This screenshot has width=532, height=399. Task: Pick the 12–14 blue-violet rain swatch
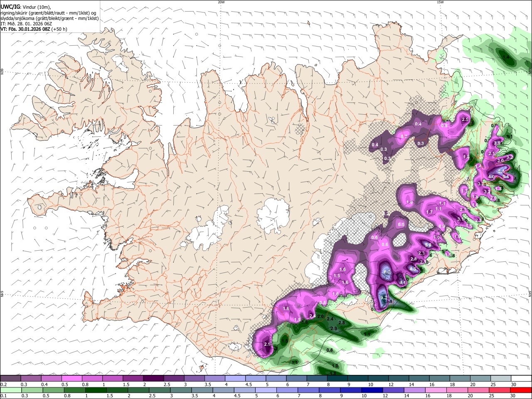pos(393,390)
